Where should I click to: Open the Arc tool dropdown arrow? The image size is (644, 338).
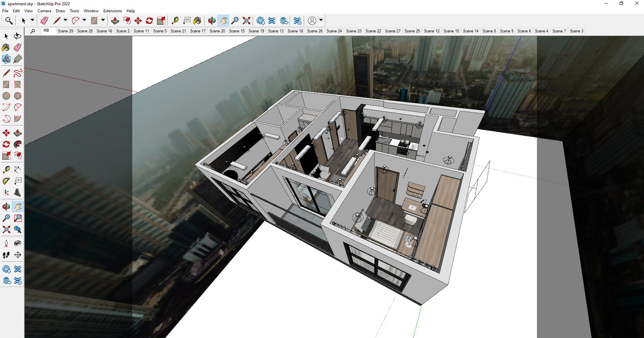pos(84,20)
